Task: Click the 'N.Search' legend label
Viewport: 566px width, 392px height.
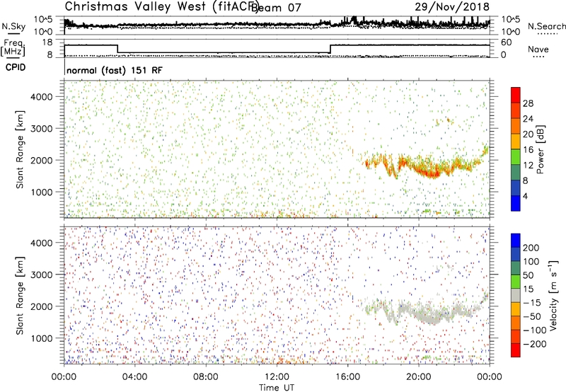Action: pos(546,26)
